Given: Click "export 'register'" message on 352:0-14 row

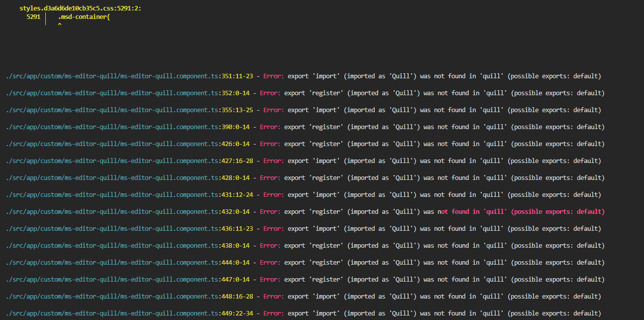Looking at the screenshot, I should tap(315, 93).
